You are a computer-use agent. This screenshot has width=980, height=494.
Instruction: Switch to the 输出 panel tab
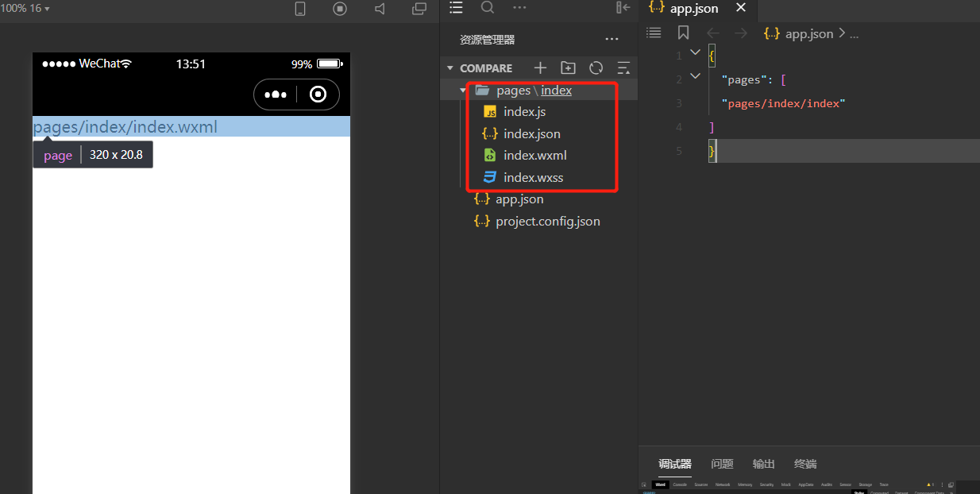tap(764, 464)
